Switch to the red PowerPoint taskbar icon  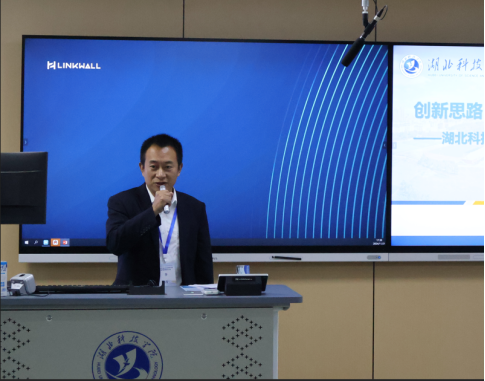tap(65, 242)
